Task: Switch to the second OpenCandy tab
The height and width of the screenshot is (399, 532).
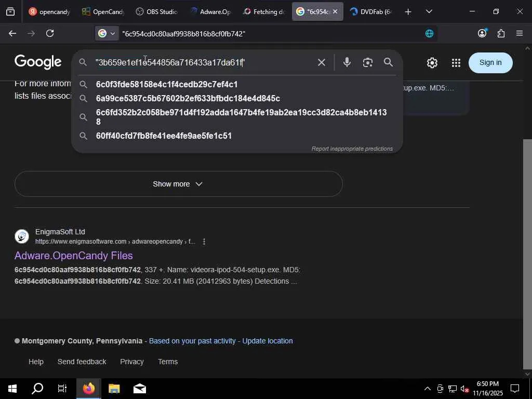Action: pyautogui.click(x=102, y=12)
